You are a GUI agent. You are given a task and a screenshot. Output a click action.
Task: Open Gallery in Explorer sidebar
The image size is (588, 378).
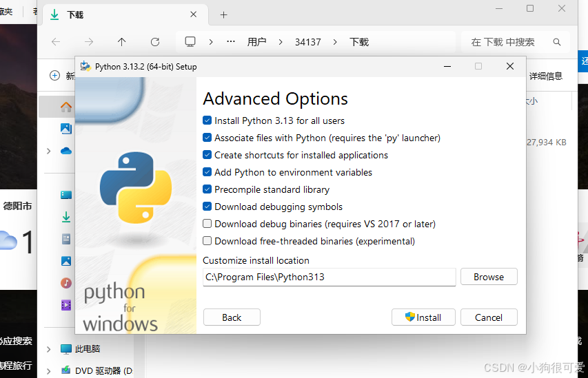click(66, 129)
